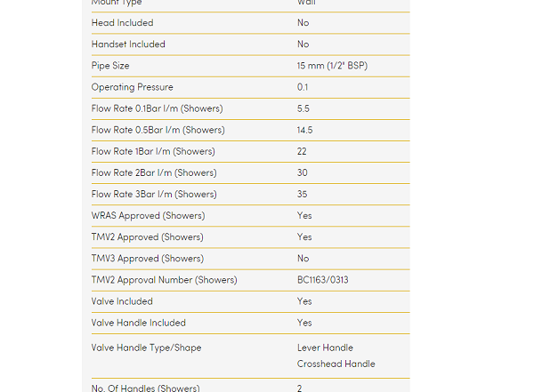Click the 'Lever Handle' value
The height and width of the screenshot is (392, 534).
(x=325, y=348)
